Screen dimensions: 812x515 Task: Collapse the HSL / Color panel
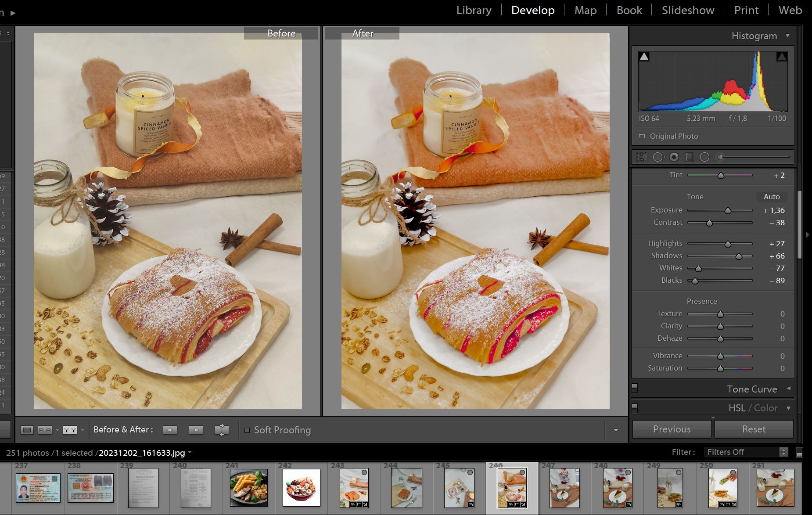[788, 408]
